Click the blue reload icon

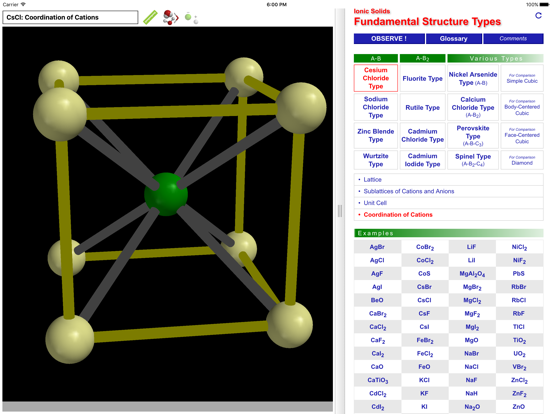pos(538,15)
